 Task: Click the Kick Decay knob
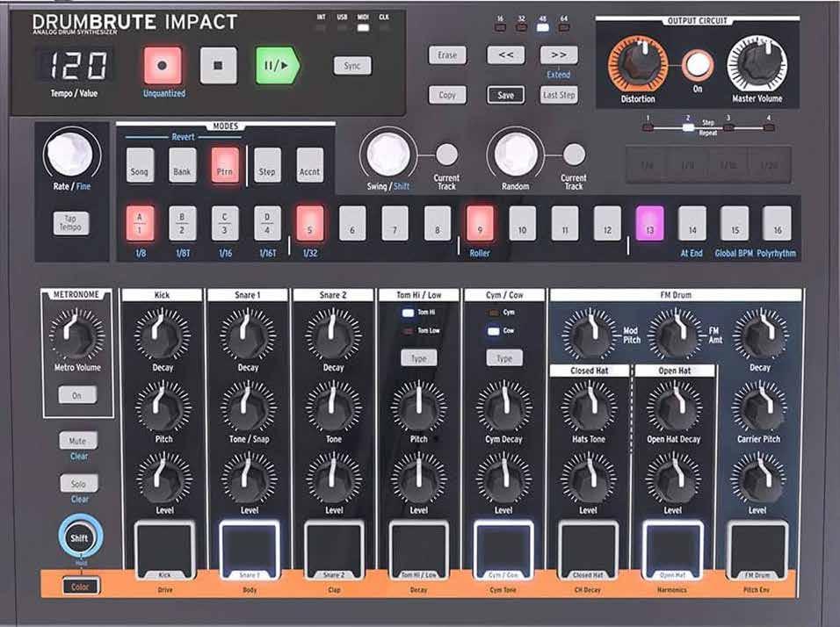(x=162, y=335)
